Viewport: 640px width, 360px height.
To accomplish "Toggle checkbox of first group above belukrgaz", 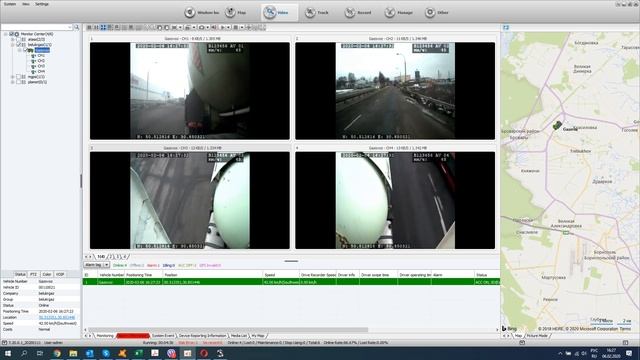I will (x=18, y=39).
